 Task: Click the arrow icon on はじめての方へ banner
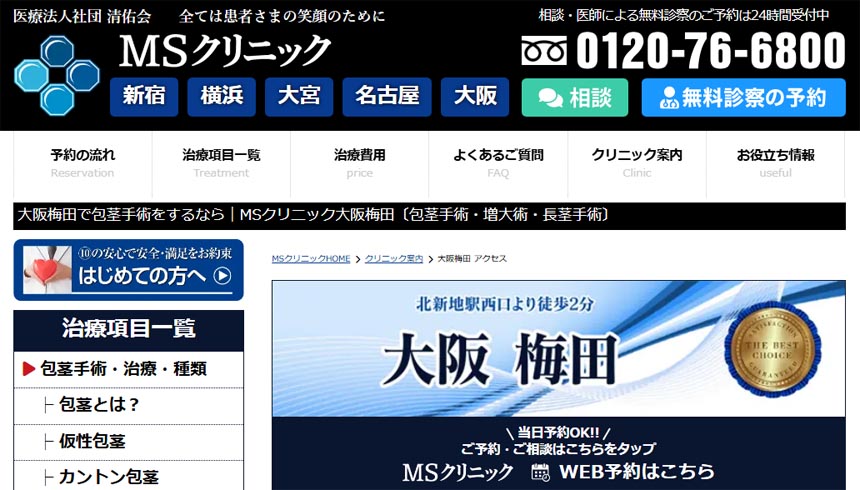point(222,276)
